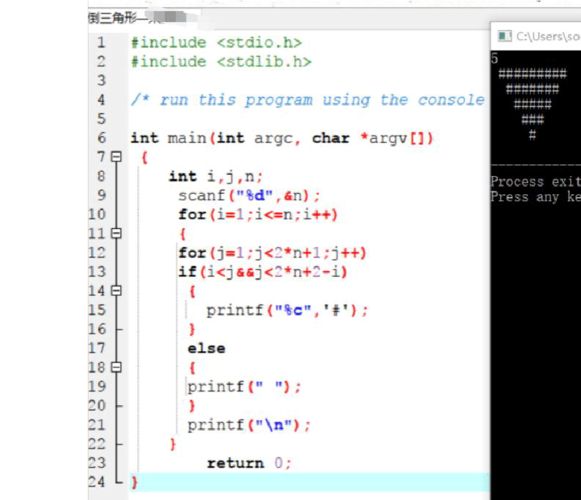The height and width of the screenshot is (500, 581).
Task: Click the printf newline statement on line 21
Action: pos(249,425)
